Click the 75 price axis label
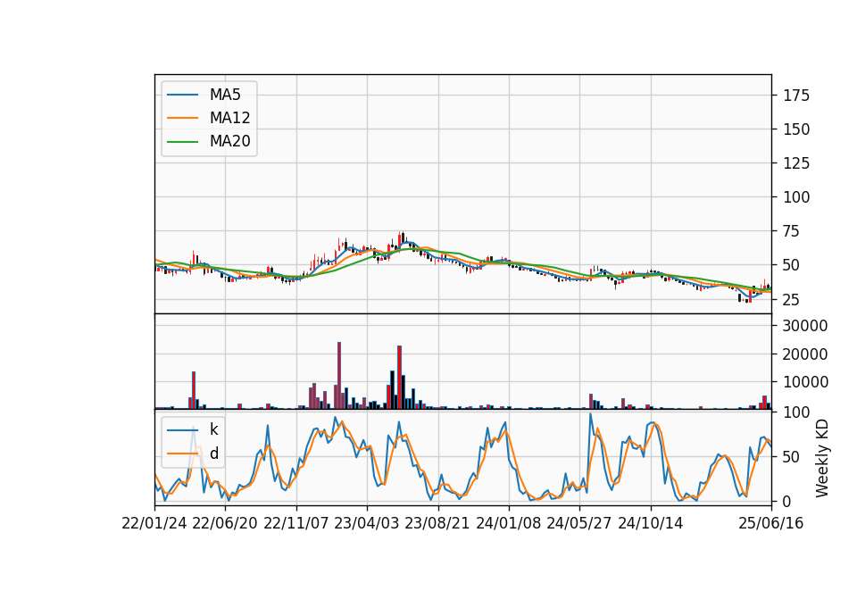The width and height of the screenshot is (857, 616). click(792, 231)
